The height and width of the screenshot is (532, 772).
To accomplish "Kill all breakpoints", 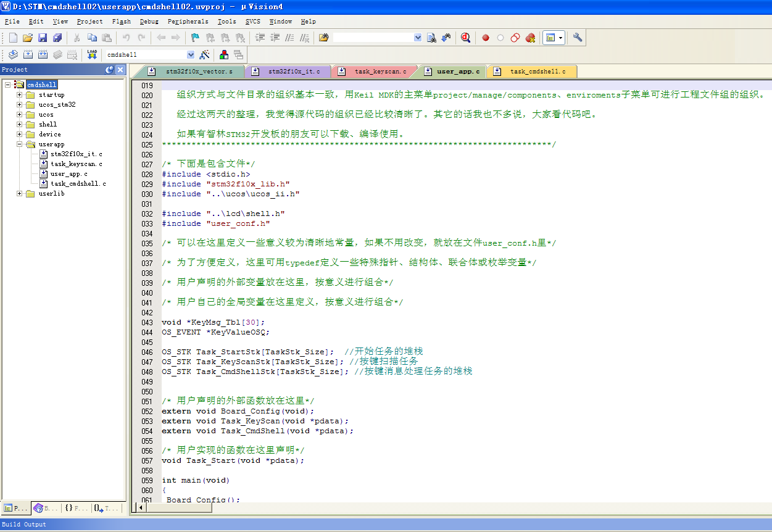I will pyautogui.click(x=530, y=38).
